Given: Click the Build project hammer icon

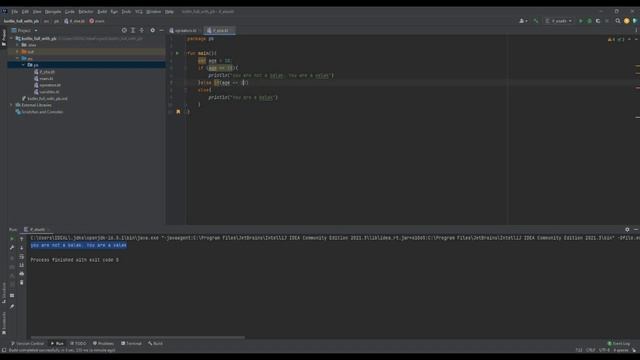Looking at the screenshot, I should tap(536, 21).
